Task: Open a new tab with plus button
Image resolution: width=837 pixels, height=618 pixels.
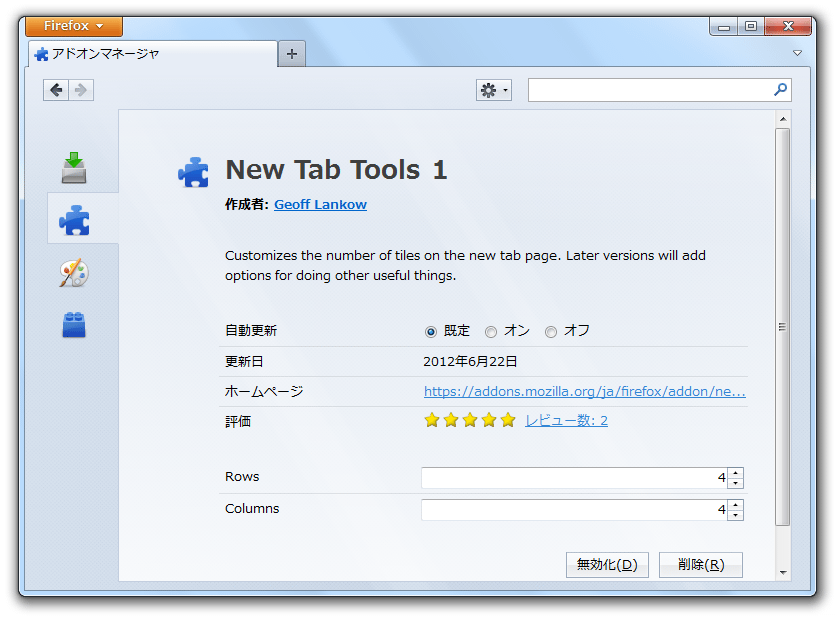Action: 291,54
